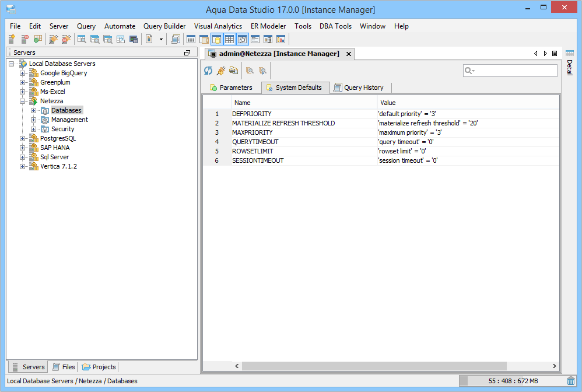The height and width of the screenshot is (392, 582).
Task: Switch to the Query History tab
Action: pos(359,87)
